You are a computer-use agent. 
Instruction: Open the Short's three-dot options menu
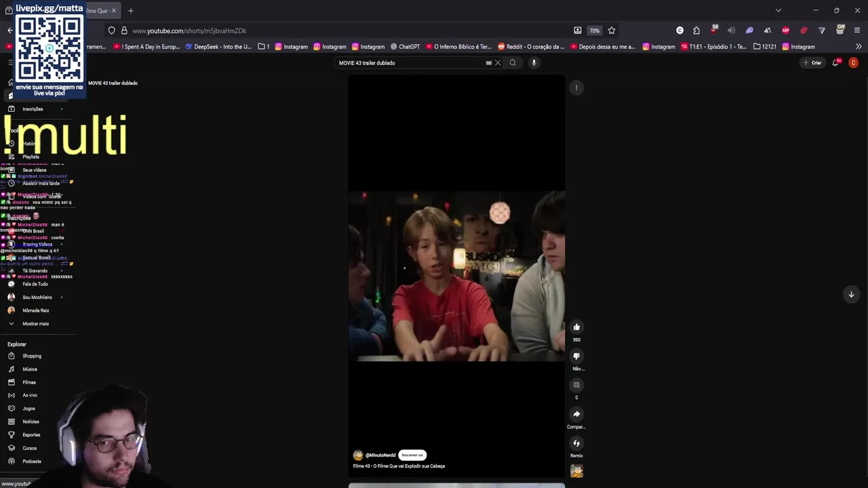pyautogui.click(x=576, y=87)
